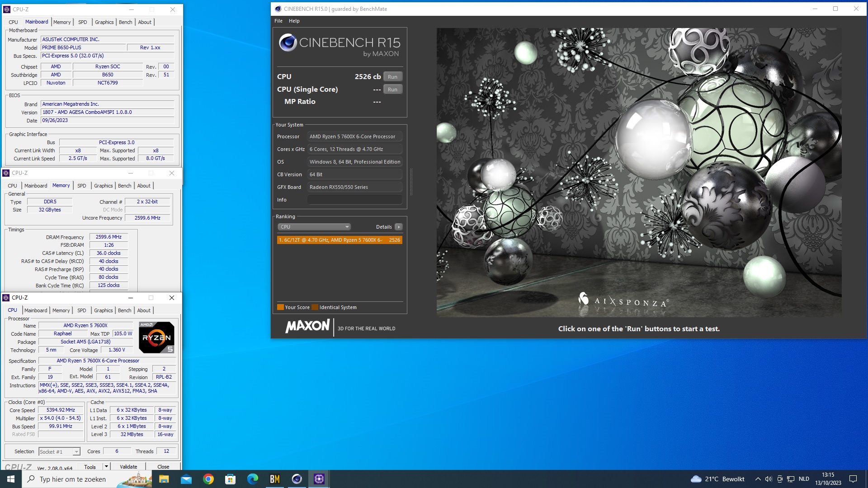
Task: Click CPU-Z title icon in CPU window
Action: pos(6,298)
